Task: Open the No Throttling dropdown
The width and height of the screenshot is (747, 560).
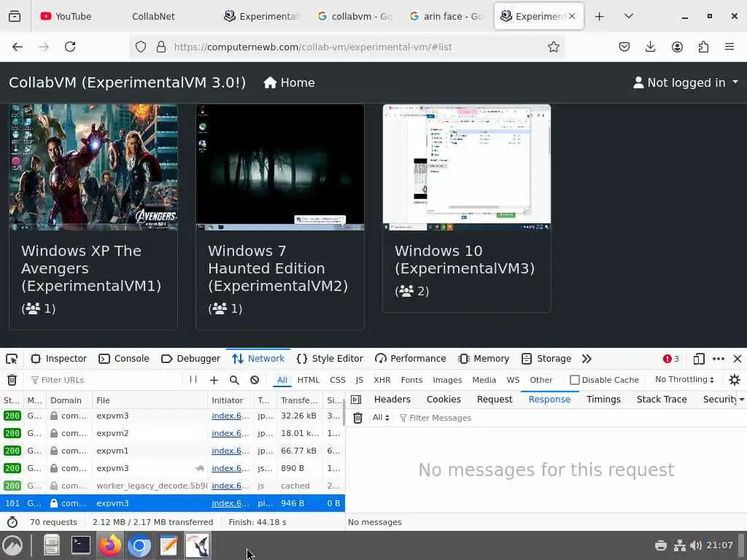Action: coord(684,379)
